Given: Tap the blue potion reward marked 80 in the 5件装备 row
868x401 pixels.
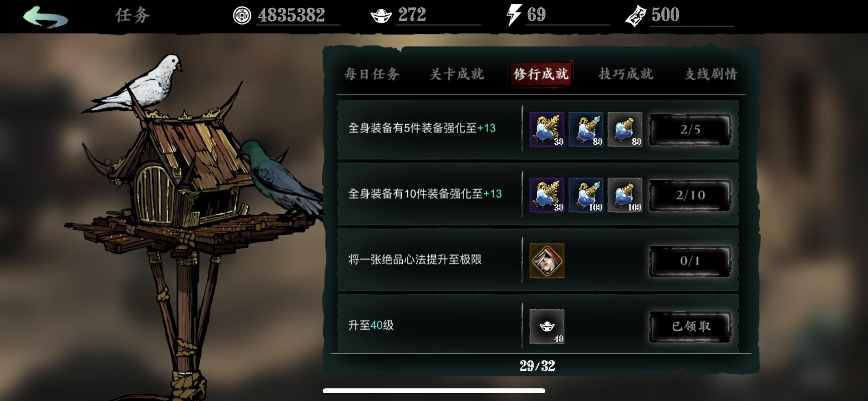Looking at the screenshot, I should tap(586, 129).
